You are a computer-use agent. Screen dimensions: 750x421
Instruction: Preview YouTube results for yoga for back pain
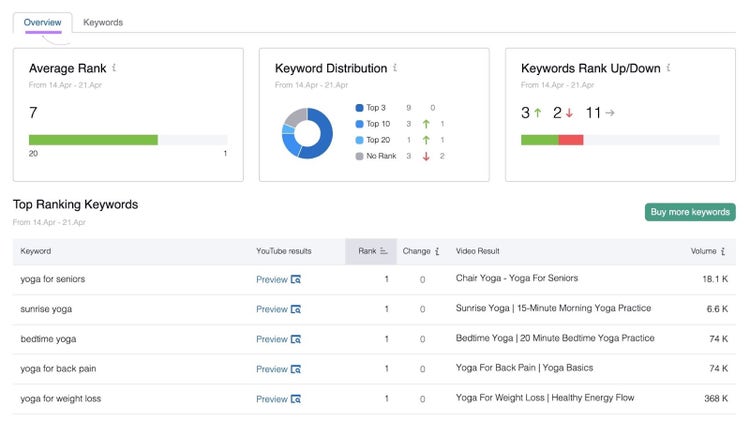click(278, 369)
